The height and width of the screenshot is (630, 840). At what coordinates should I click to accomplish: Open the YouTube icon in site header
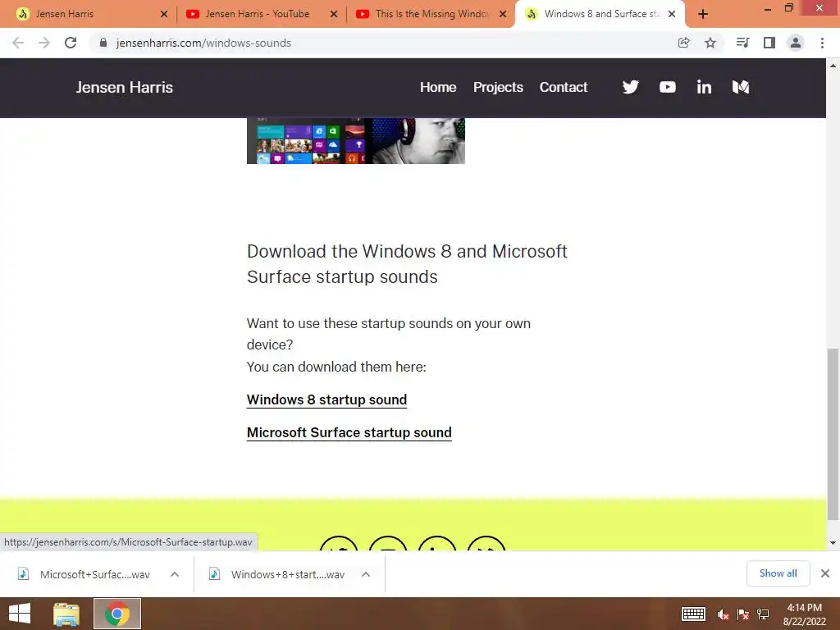[668, 87]
